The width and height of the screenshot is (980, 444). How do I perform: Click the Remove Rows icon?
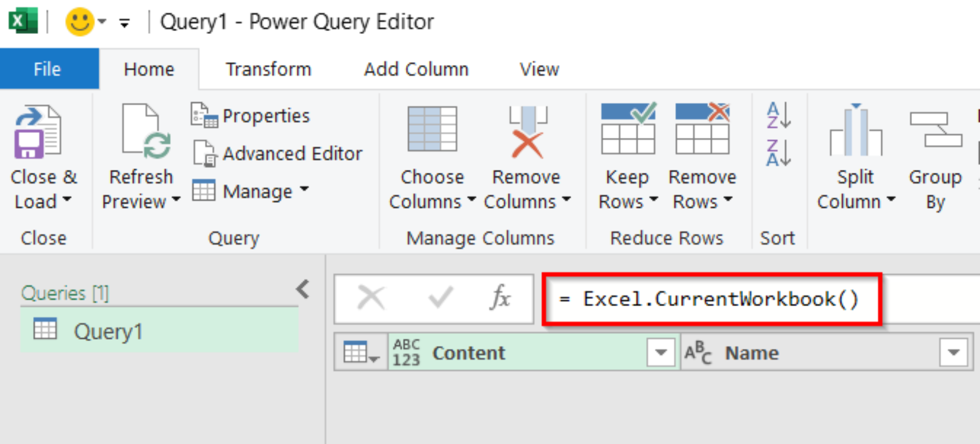(x=702, y=128)
